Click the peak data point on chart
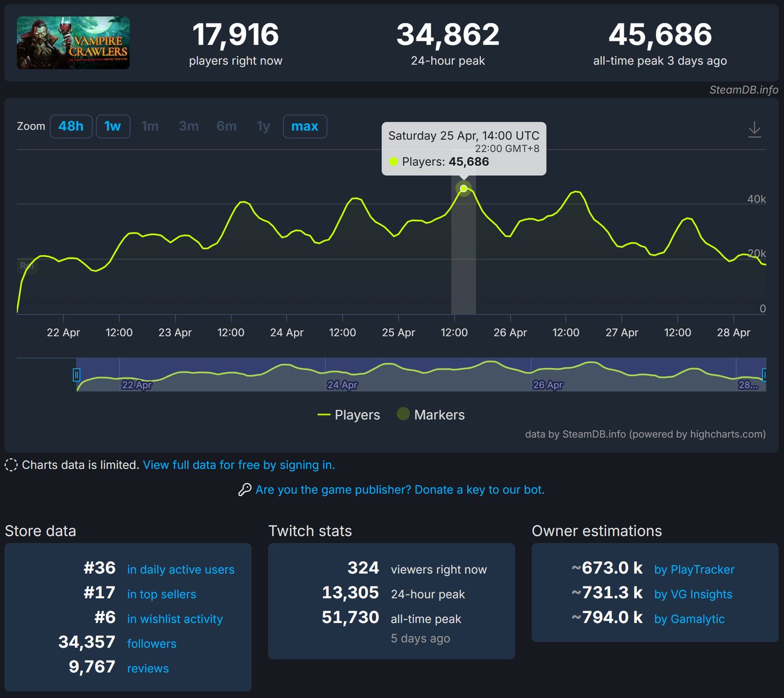The image size is (784, 698). click(464, 188)
